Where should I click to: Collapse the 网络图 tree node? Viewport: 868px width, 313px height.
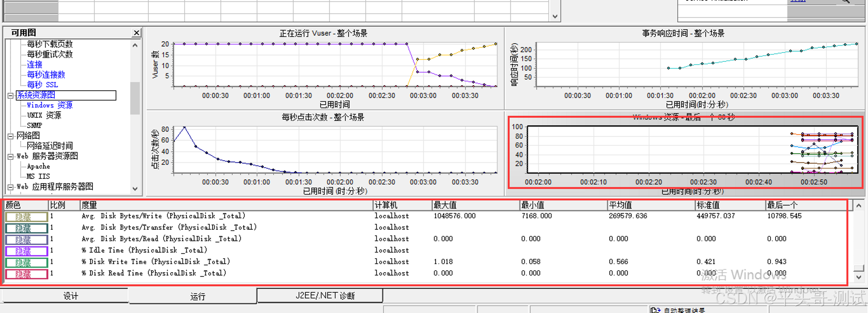pyautogui.click(x=11, y=136)
